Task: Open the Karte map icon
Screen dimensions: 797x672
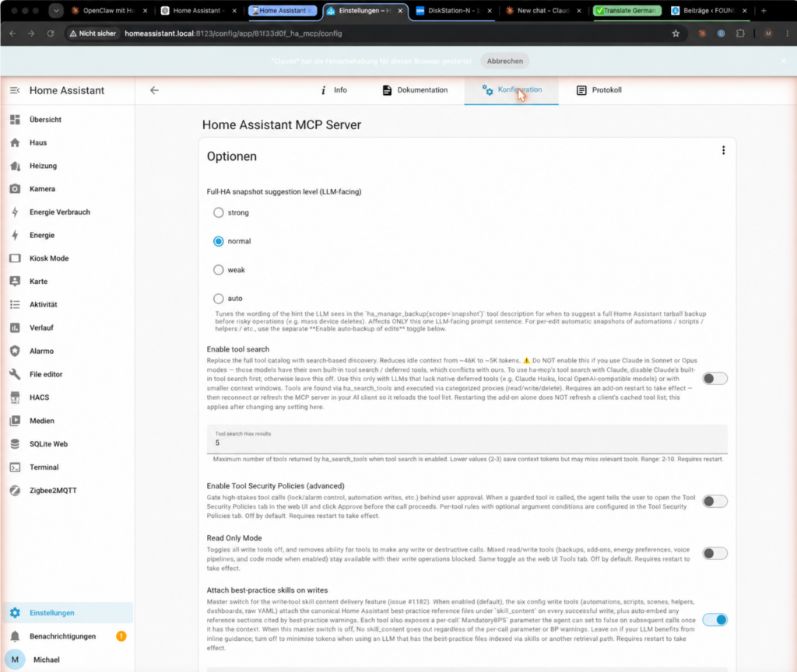Action: pyautogui.click(x=15, y=282)
